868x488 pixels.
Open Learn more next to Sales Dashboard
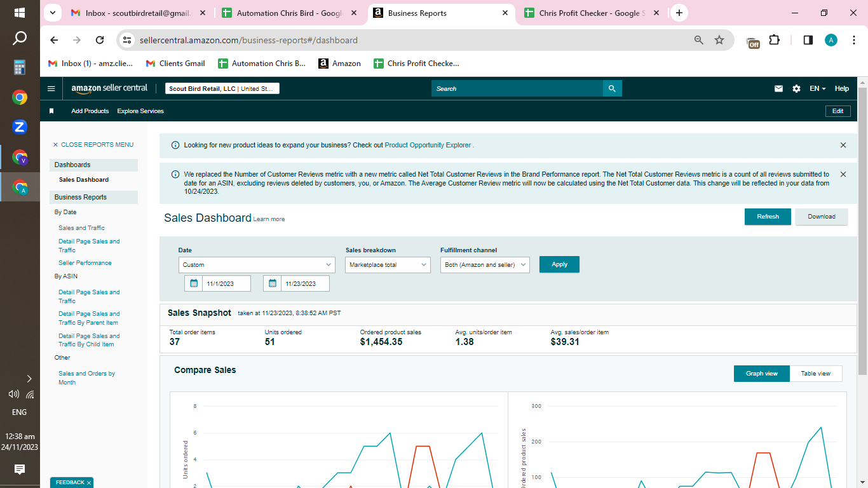pos(269,219)
